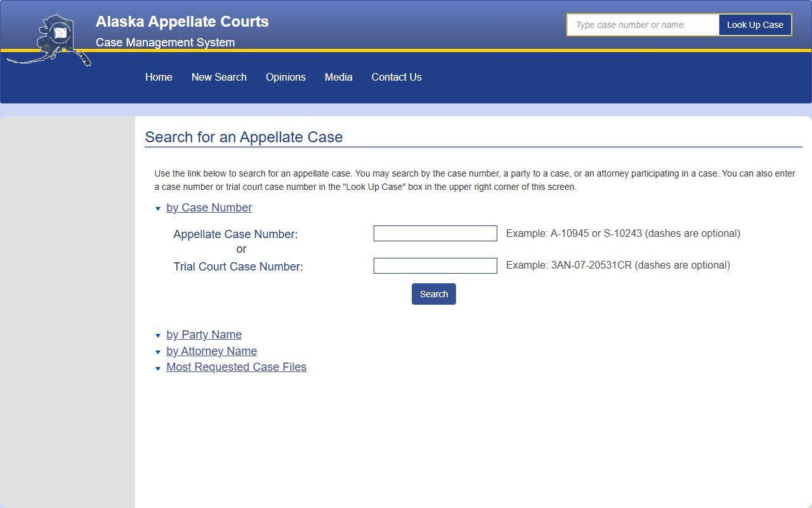
Task: Click the Search for an Appellate Case heading
Action: pyautogui.click(x=244, y=137)
